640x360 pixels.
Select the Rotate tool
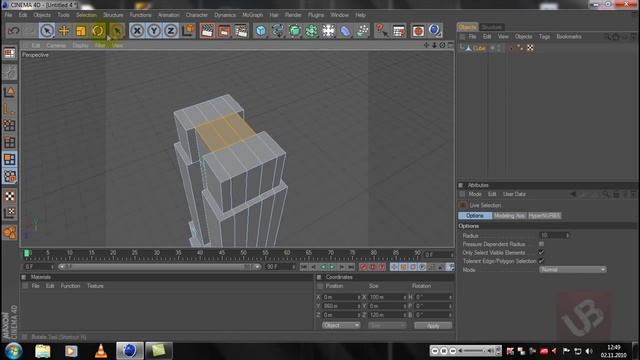[98, 31]
